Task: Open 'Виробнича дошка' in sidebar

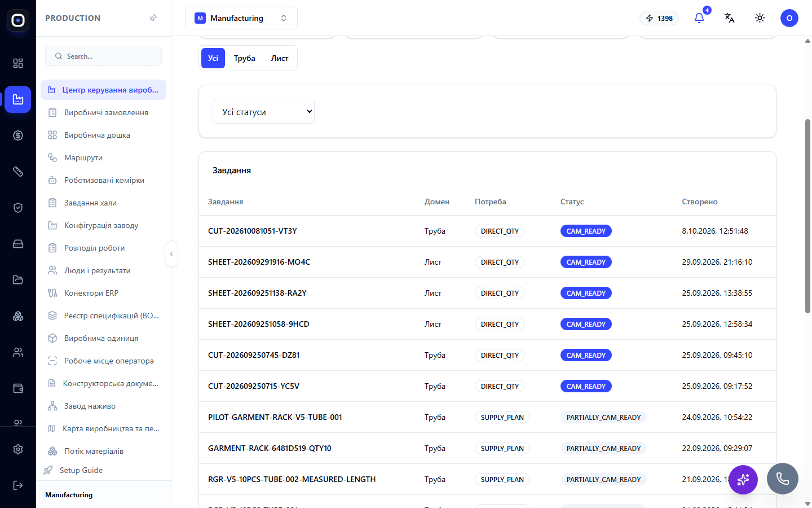Action: pos(103,135)
